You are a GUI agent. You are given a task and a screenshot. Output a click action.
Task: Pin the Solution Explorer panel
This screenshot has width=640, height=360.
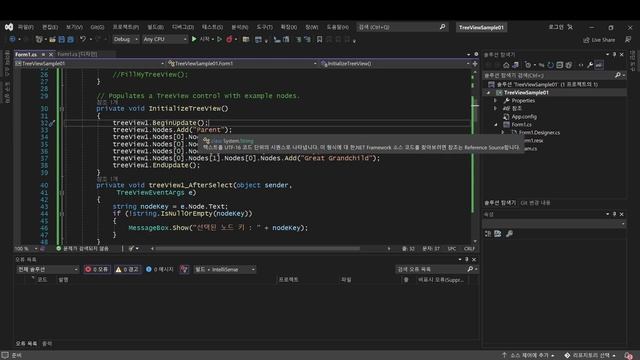point(614,54)
